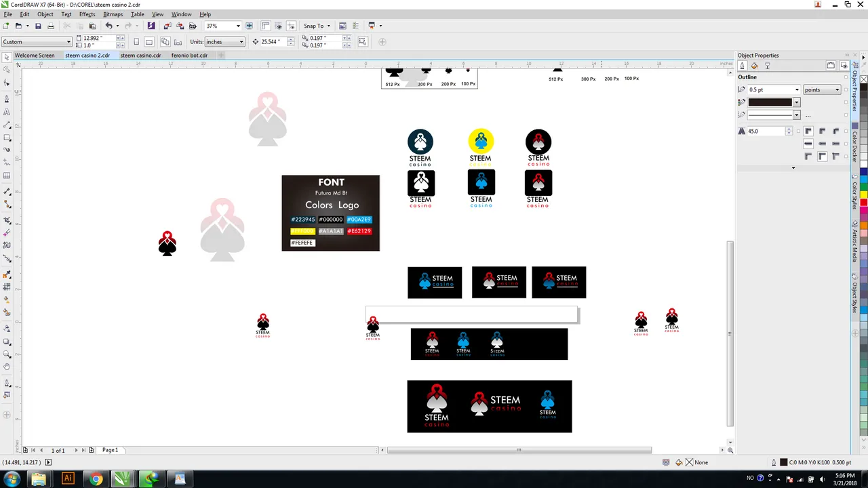Toggle the Show rulers button

tap(266, 26)
